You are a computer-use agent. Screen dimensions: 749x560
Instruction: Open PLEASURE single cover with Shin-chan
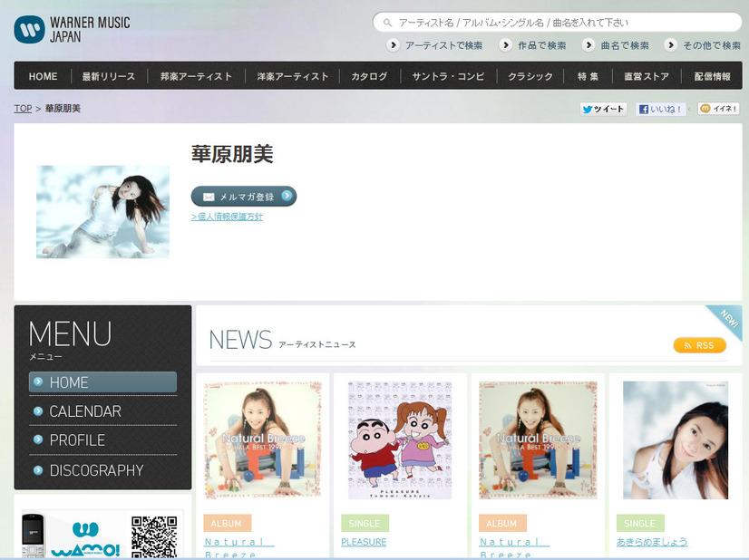coord(400,439)
